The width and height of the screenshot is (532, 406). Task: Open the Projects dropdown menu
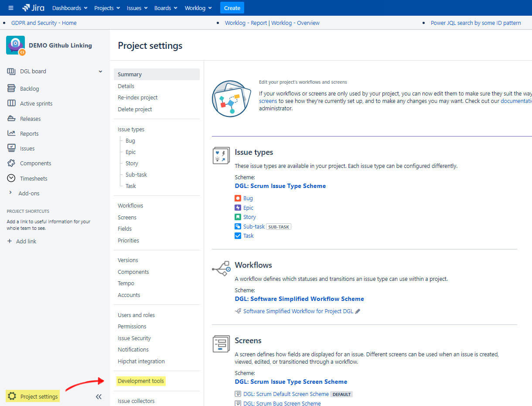[107, 8]
